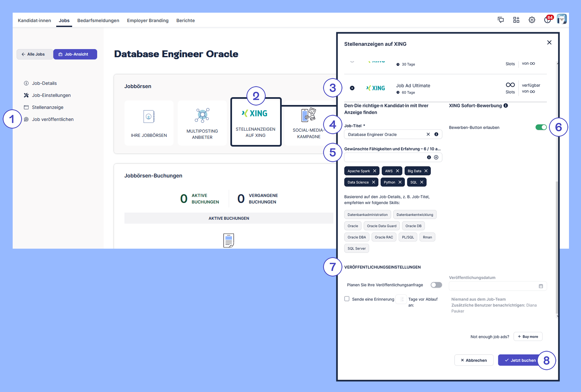The height and width of the screenshot is (392, 581).
Task: Click the plus icon to add skill
Action: [x=436, y=157]
